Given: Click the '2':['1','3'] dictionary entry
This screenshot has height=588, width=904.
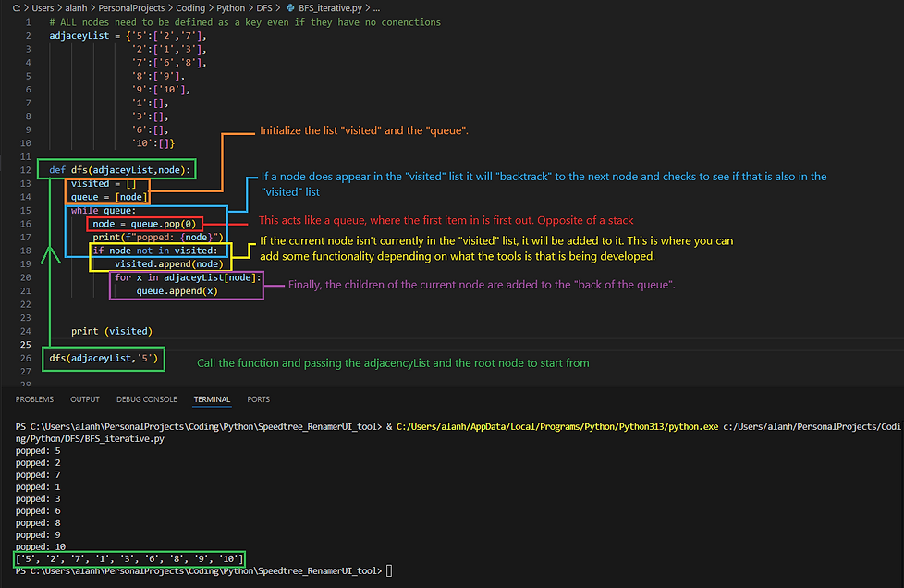Looking at the screenshot, I should (169, 49).
